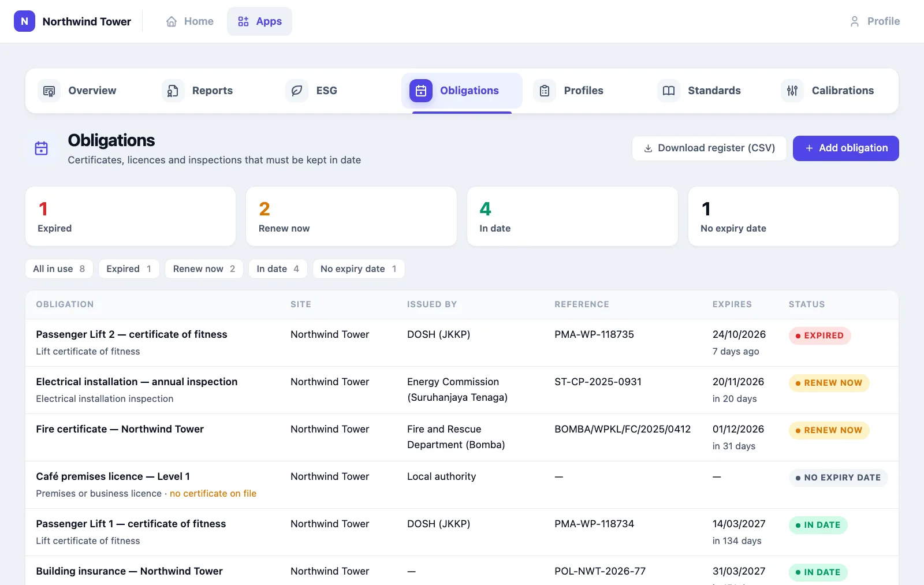Click the In date summary card
Screen dimensions: 924x585
tap(572, 217)
